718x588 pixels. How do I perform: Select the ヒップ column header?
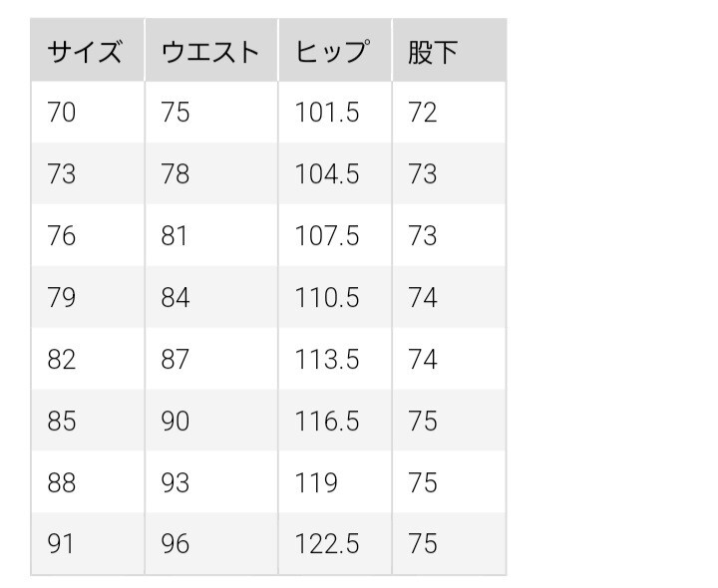point(333,52)
